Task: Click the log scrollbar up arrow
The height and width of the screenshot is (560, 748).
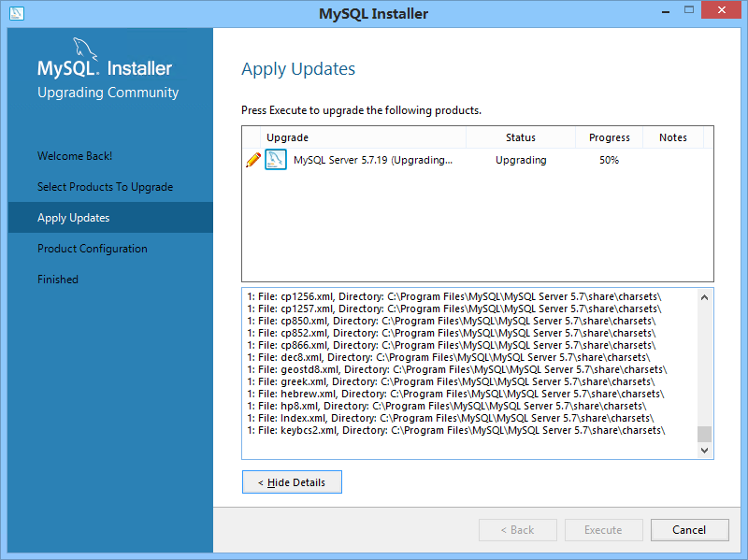Action: tap(705, 297)
